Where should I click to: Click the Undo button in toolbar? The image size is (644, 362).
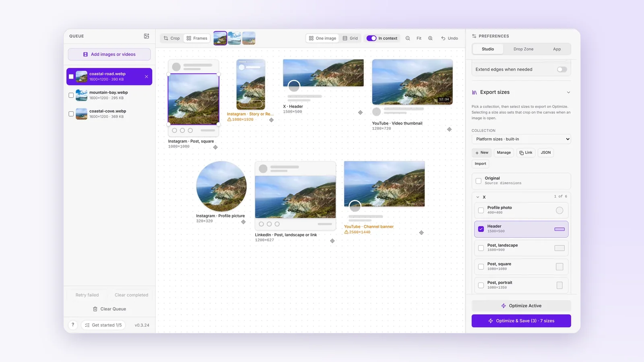click(x=450, y=38)
